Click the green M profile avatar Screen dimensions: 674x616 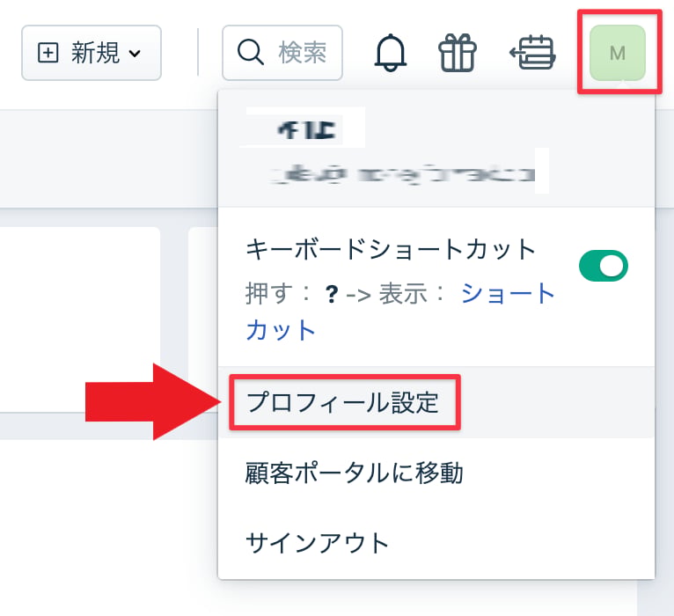click(x=618, y=53)
